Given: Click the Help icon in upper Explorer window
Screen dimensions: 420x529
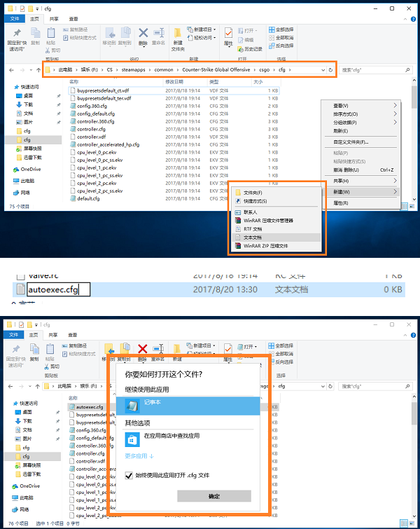Looking at the screenshot, I should pyautogui.click(x=413, y=19).
